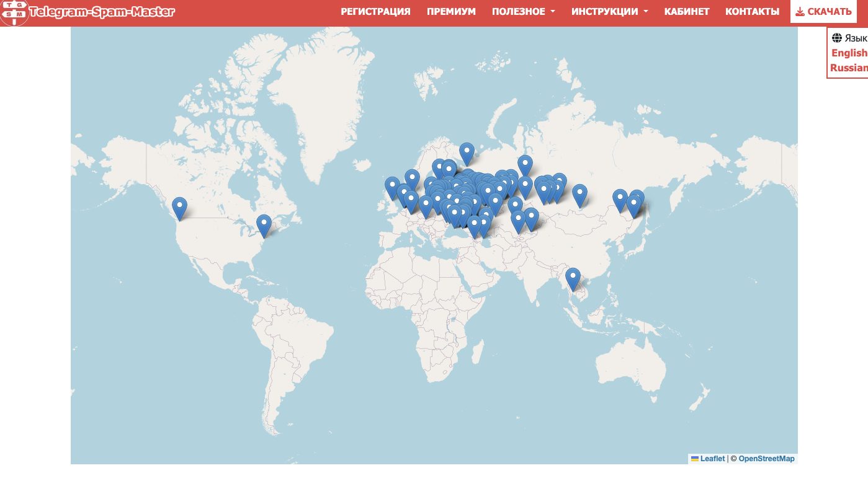Switch language to English
The height and width of the screenshot is (486, 868).
click(x=849, y=53)
